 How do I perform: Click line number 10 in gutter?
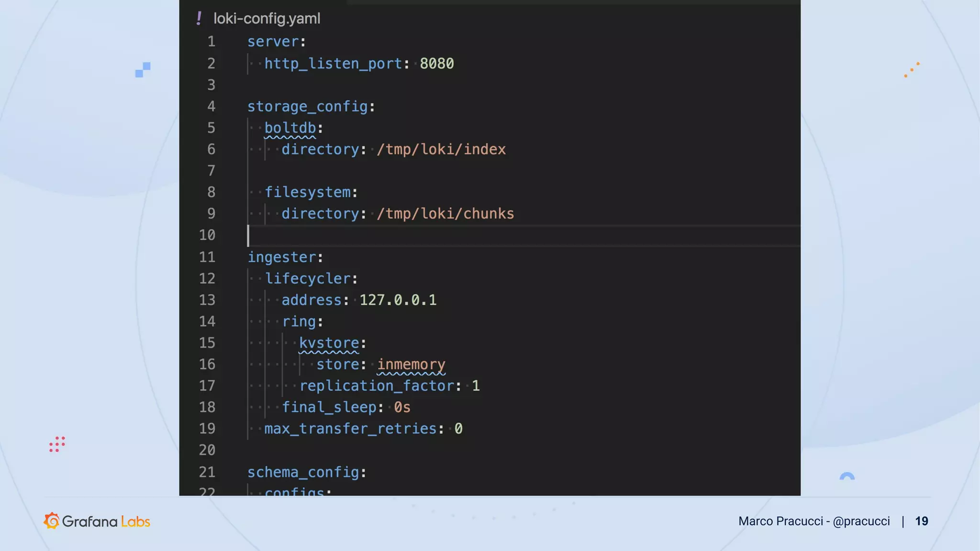[207, 235]
